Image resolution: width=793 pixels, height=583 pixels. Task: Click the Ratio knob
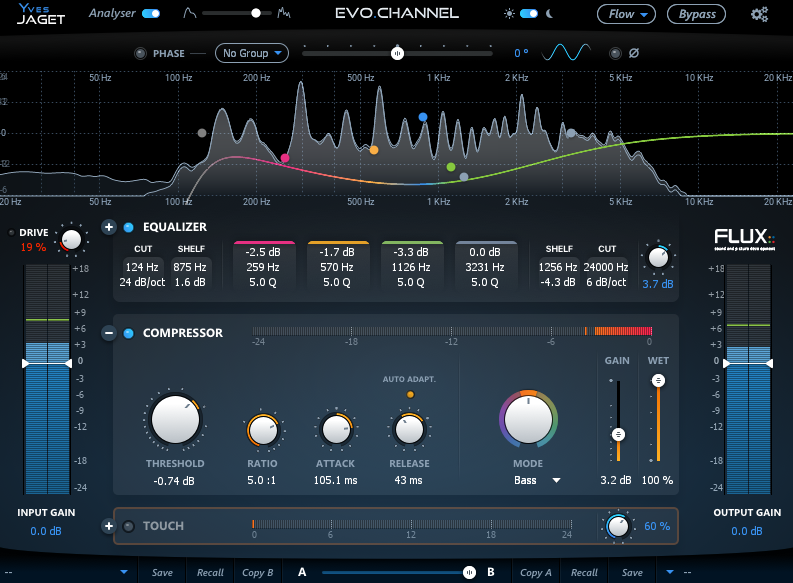[263, 430]
